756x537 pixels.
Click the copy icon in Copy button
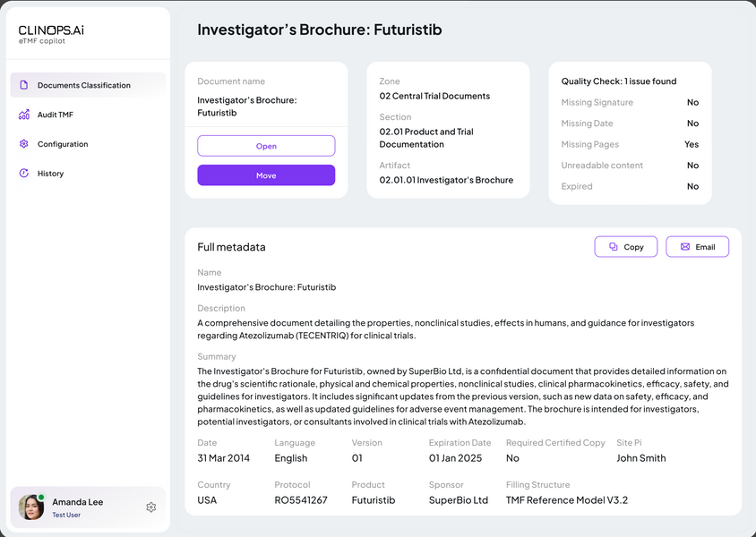pyautogui.click(x=614, y=247)
